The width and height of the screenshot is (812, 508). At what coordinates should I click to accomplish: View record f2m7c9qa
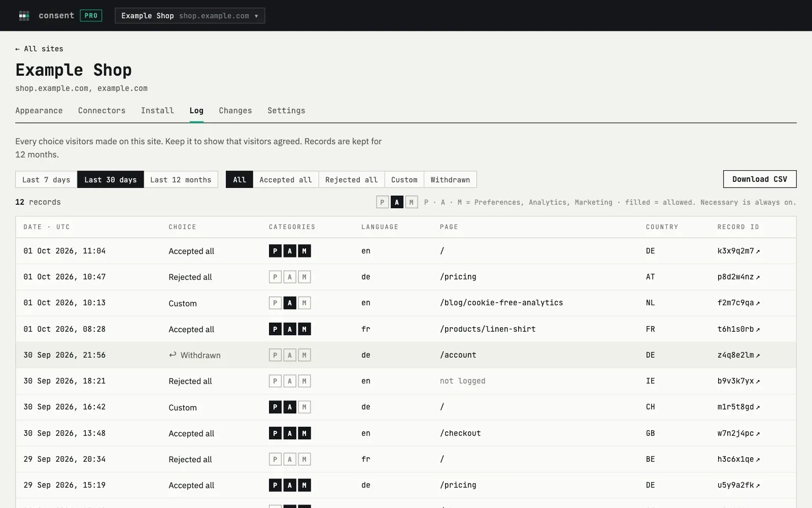click(738, 303)
